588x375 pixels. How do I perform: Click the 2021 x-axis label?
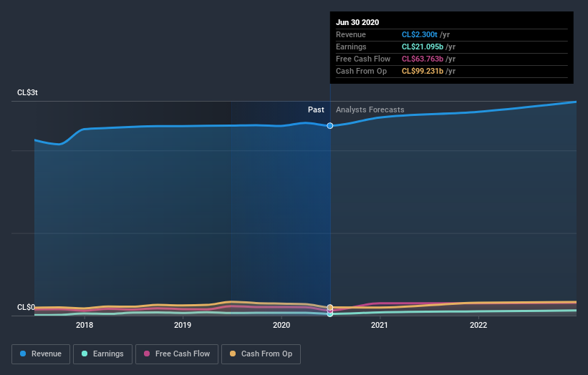(380, 325)
